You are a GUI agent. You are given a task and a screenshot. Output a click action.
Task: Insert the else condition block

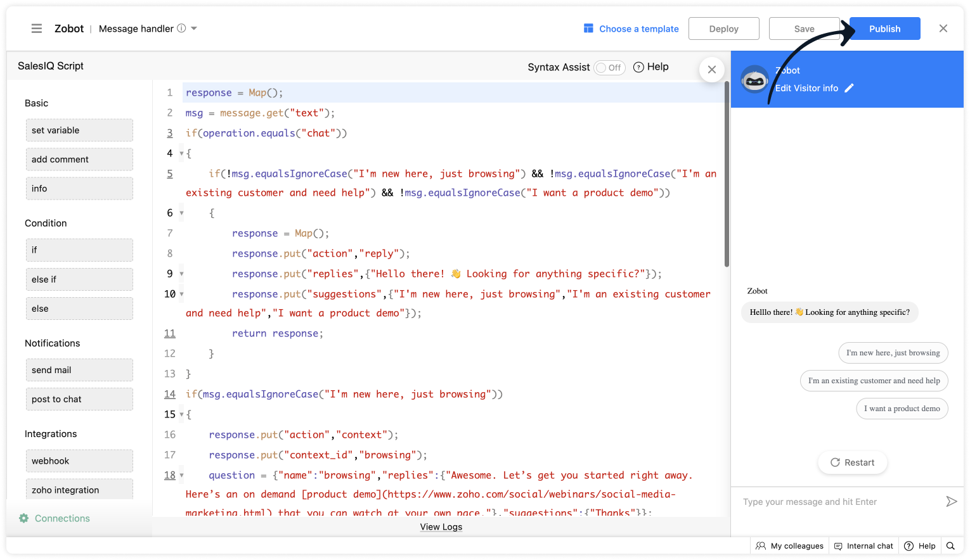[x=79, y=309]
